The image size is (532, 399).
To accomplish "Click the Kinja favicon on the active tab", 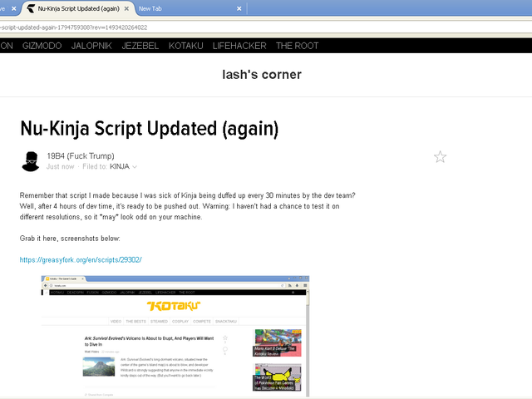I will point(31,9).
